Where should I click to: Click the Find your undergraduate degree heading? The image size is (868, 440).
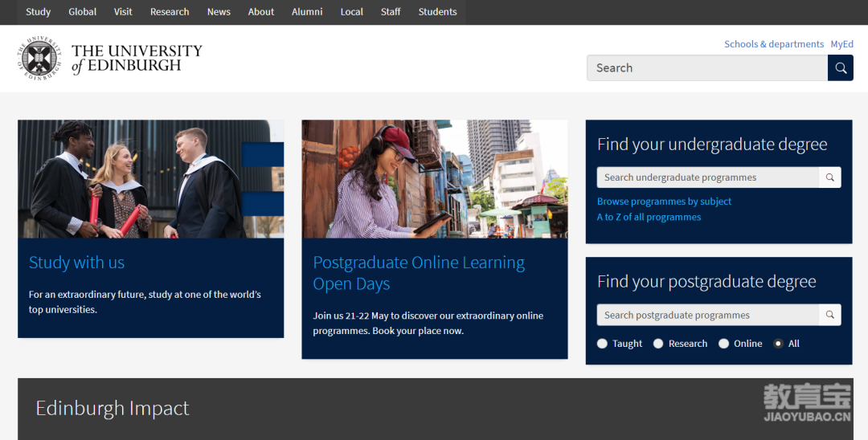[712, 145]
